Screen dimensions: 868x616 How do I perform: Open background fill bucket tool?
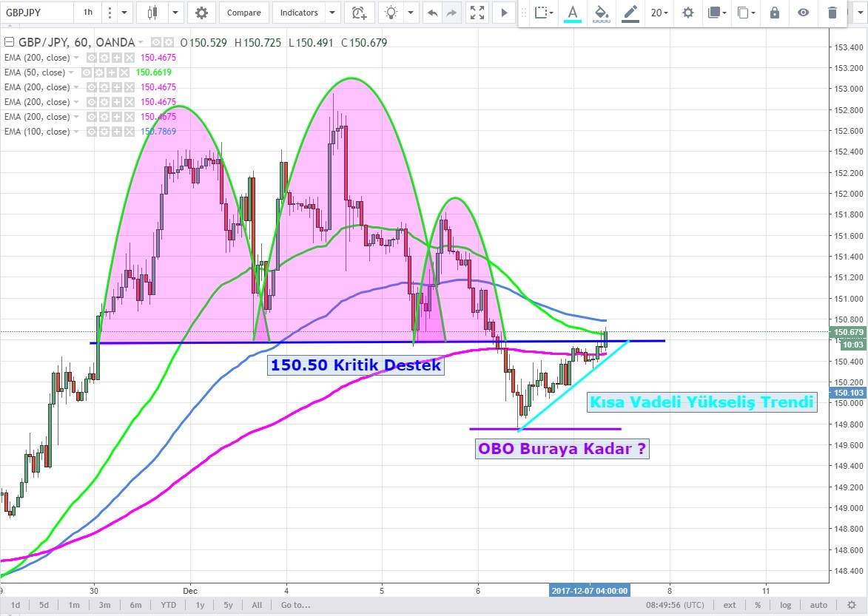click(602, 13)
